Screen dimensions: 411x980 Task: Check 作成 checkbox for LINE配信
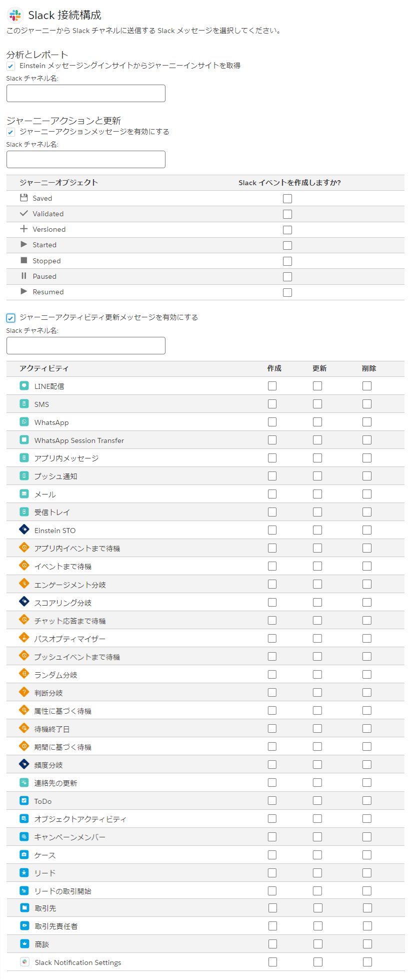272,386
